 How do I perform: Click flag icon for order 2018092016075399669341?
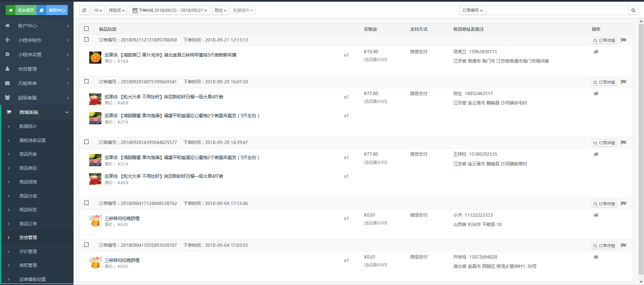pos(623,82)
